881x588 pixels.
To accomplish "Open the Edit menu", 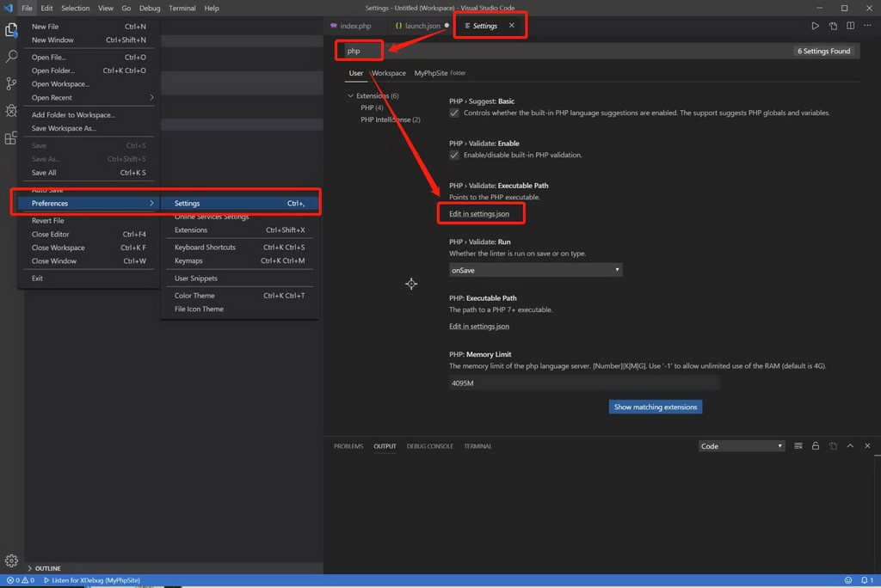I will 46,8.
